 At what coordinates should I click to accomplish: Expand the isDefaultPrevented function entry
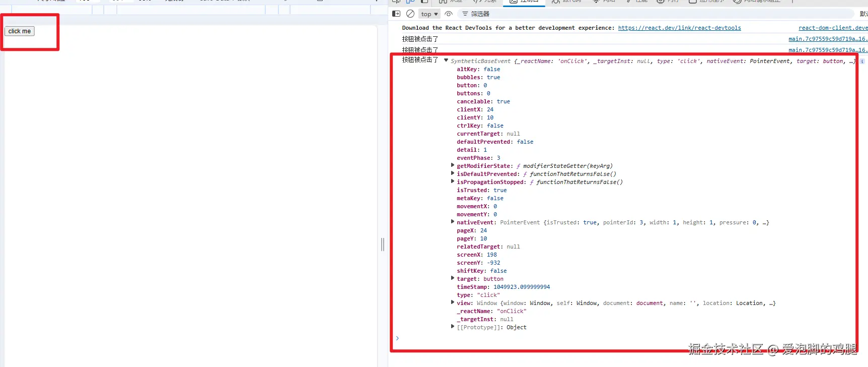(453, 173)
